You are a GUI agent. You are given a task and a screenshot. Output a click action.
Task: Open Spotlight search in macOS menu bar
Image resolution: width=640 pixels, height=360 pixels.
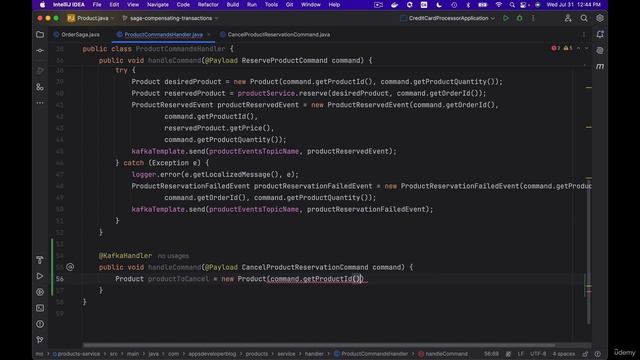click(x=512, y=5)
